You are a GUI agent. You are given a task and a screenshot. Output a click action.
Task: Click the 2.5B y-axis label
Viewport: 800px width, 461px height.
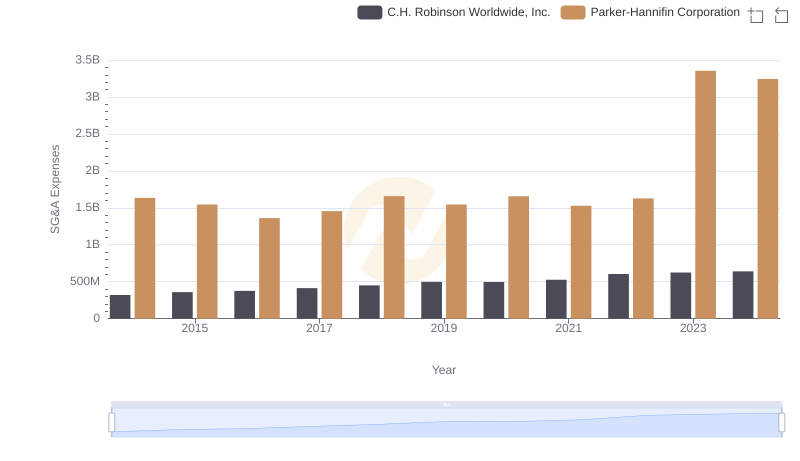click(87, 133)
